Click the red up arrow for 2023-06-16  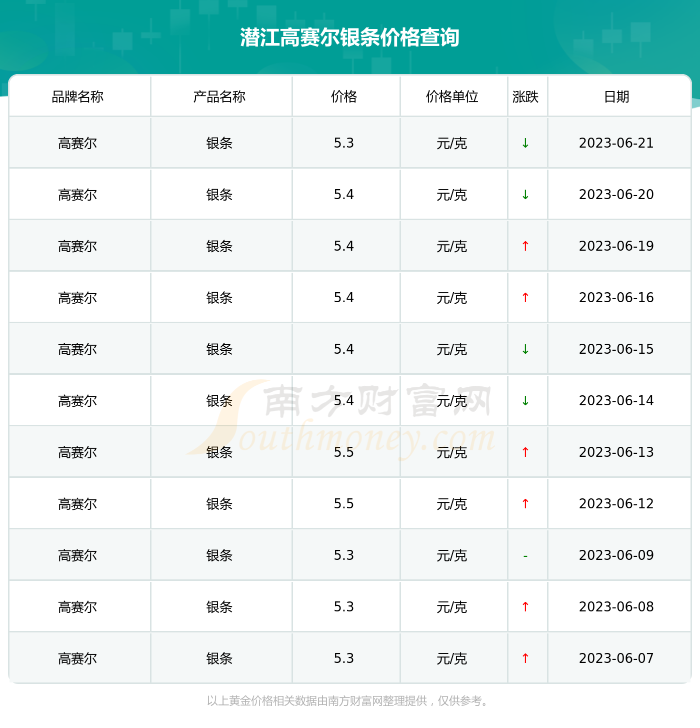pyautogui.click(x=525, y=298)
